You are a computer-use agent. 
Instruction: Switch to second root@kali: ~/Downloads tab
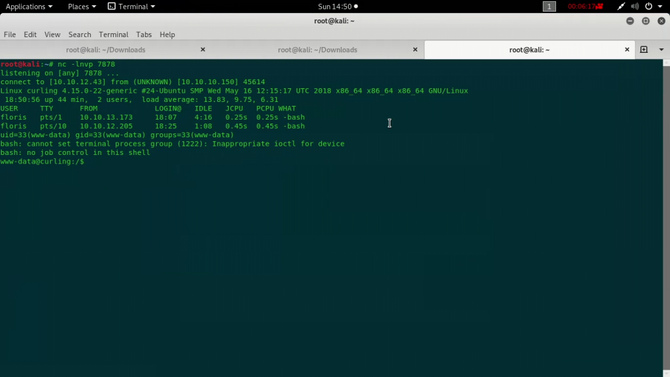[x=317, y=50]
